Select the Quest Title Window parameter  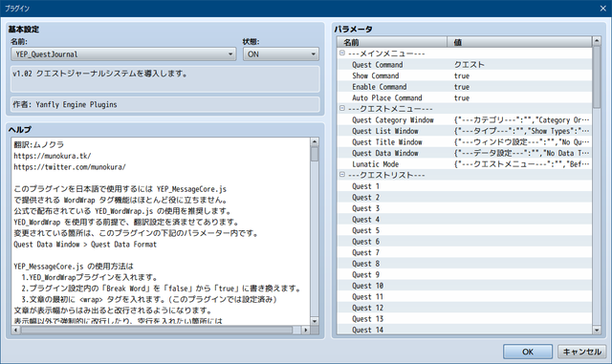click(x=465, y=142)
